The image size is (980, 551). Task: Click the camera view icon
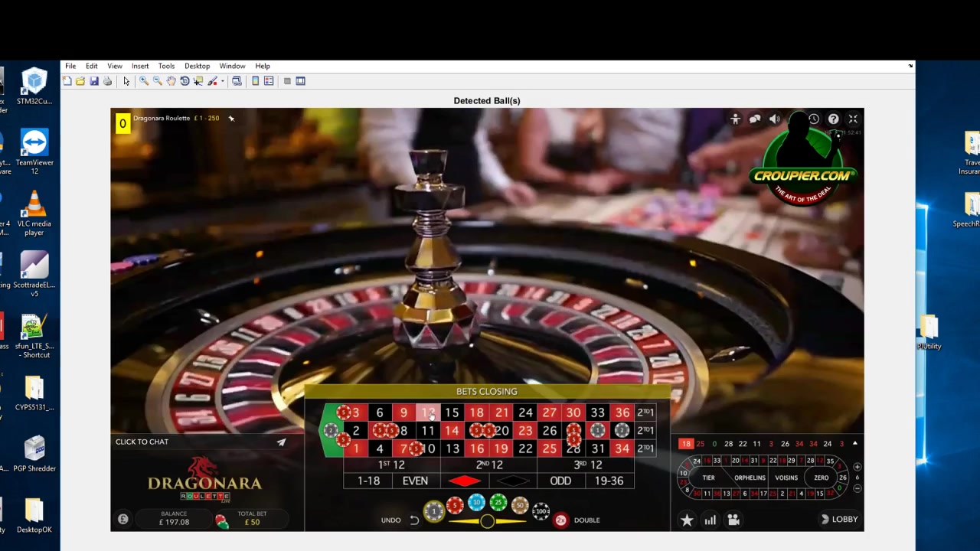coord(733,519)
